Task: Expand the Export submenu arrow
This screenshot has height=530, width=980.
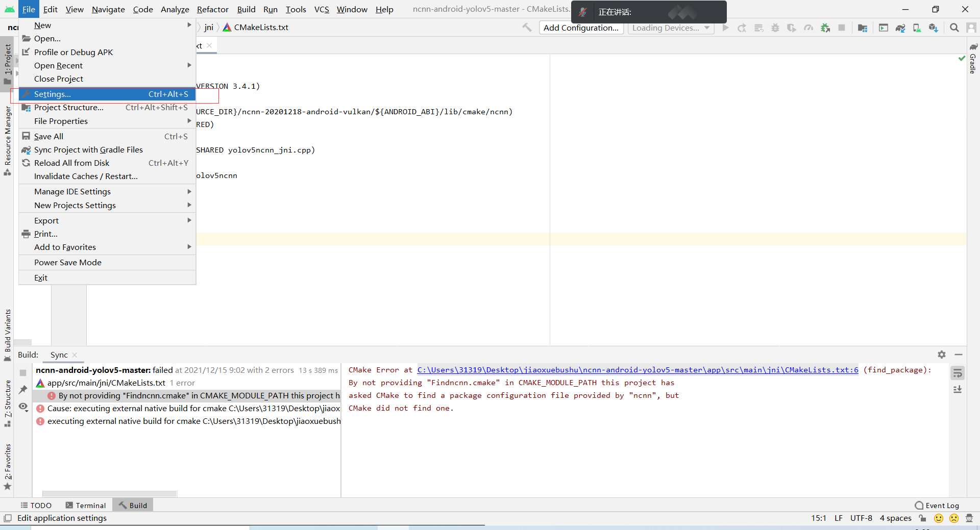Action: pos(189,220)
